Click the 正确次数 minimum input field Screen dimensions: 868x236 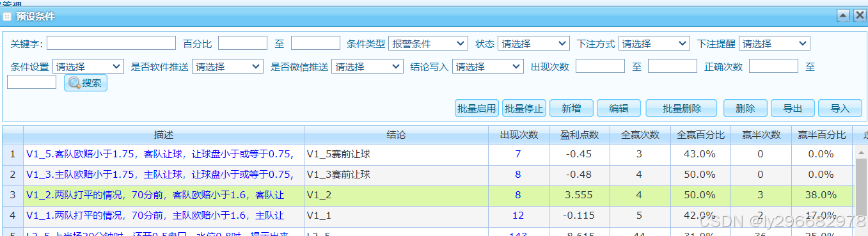point(773,66)
